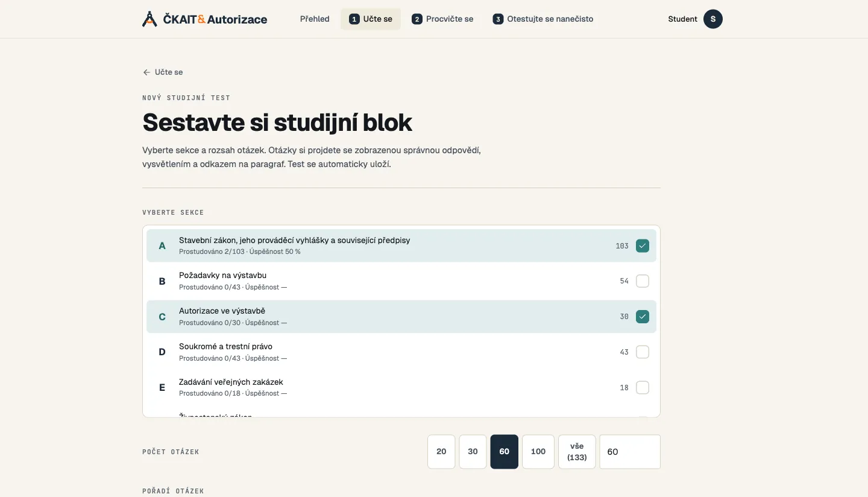Click the Autorizace ve výstavbě section title
The height and width of the screenshot is (497, 868).
222,311
